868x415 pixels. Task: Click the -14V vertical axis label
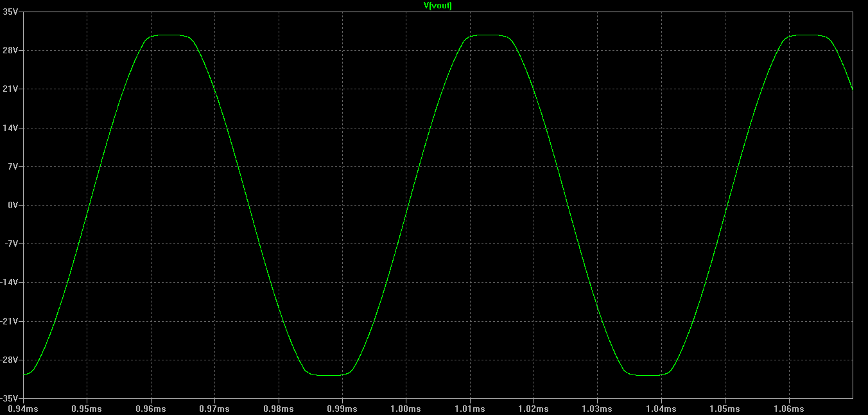click(x=10, y=282)
